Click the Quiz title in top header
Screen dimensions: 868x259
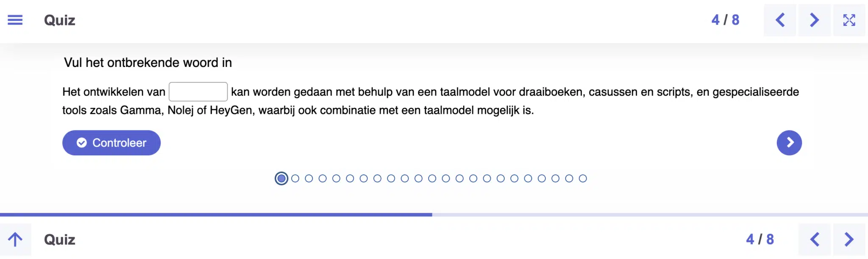pos(60,20)
